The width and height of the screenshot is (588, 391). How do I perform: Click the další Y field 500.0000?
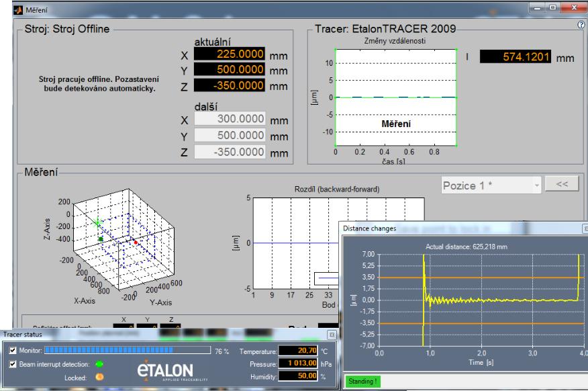[230, 136]
